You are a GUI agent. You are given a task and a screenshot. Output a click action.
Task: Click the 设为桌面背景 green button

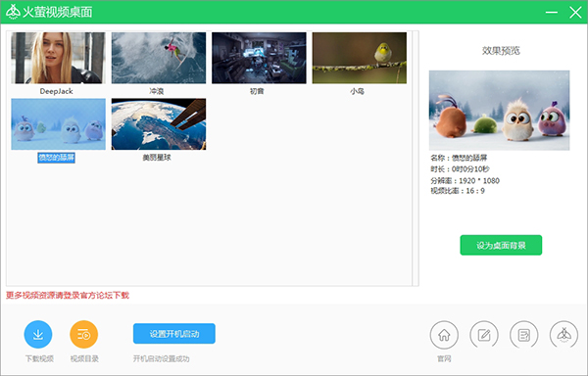[x=501, y=246]
